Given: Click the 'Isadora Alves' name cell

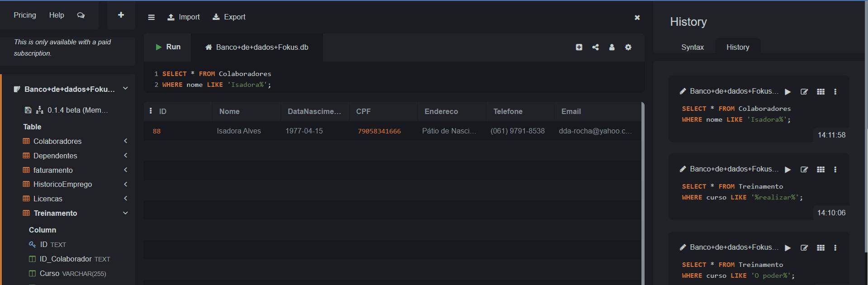Looking at the screenshot, I should click(x=239, y=131).
